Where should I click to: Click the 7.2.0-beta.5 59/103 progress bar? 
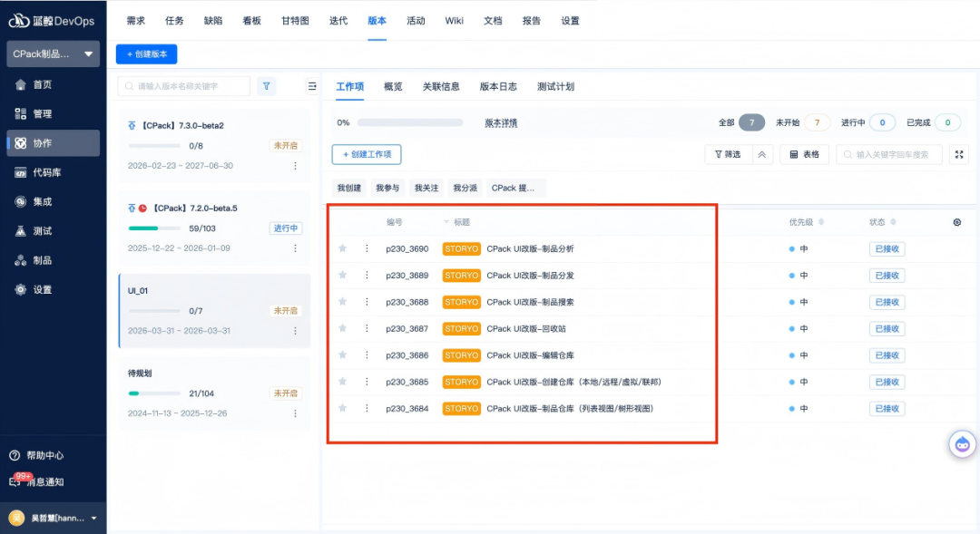pos(153,228)
